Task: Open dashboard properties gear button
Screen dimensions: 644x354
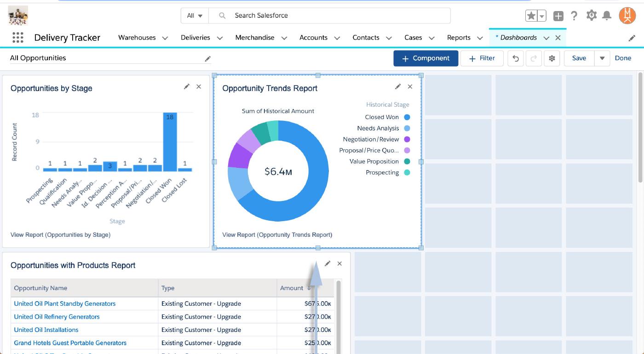Action: coord(552,58)
